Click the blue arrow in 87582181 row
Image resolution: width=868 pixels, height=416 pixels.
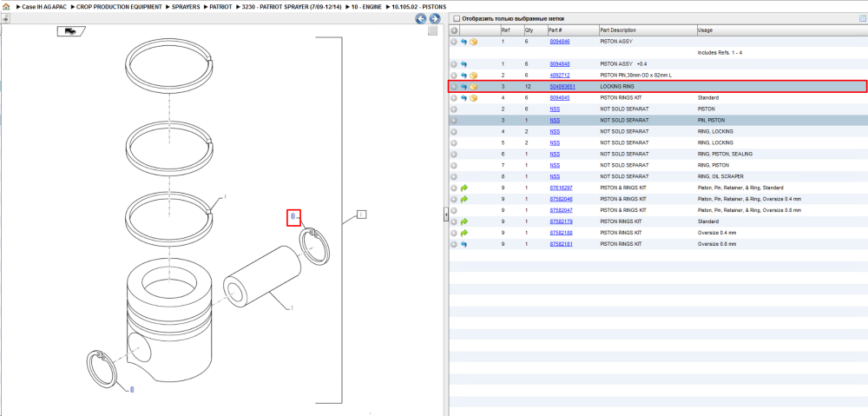(x=464, y=244)
